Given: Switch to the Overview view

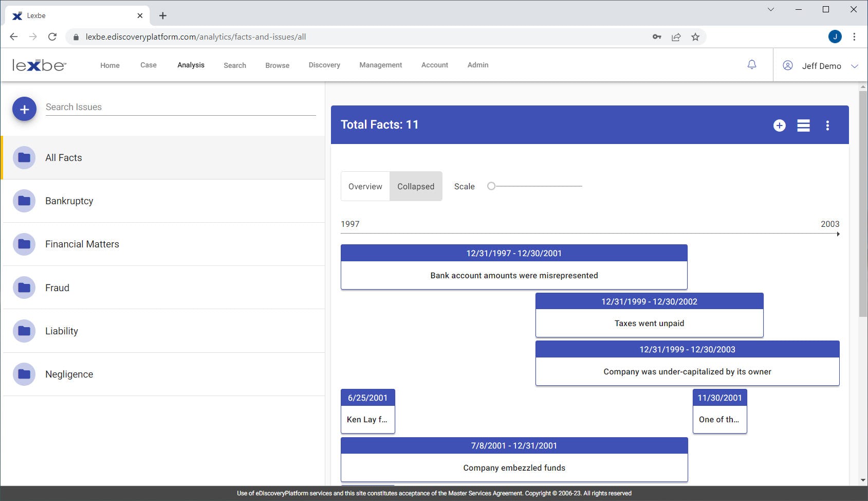Looking at the screenshot, I should (x=365, y=186).
